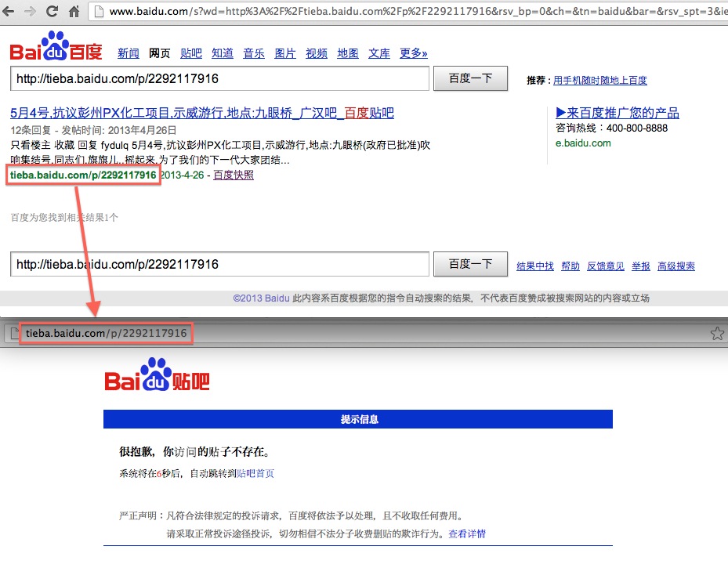Image resolution: width=728 pixels, height=575 pixels.
Task: Click 12条回复 发帖时间 result info line
Action: coord(93,130)
